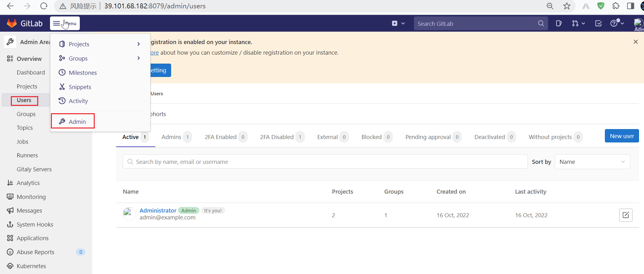Viewport: 644px width, 274px height.
Task: Switch to the 2FA Enabled tab
Action: click(x=226, y=137)
